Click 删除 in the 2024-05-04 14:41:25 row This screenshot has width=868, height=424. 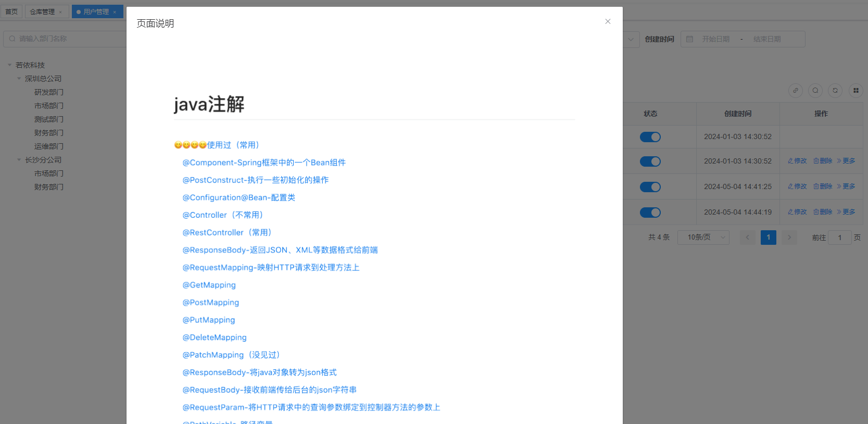[823, 186]
